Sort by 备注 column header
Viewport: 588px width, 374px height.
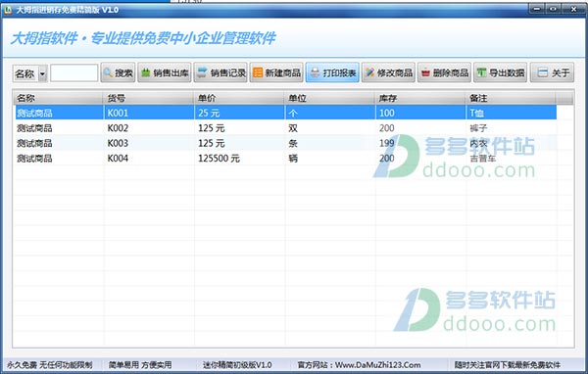click(511, 98)
